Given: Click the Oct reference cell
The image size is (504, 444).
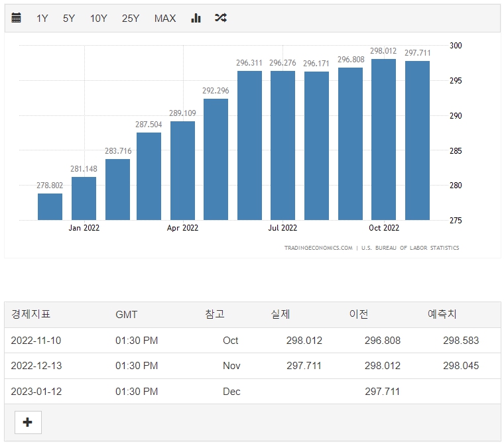Looking at the screenshot, I should click(231, 340).
